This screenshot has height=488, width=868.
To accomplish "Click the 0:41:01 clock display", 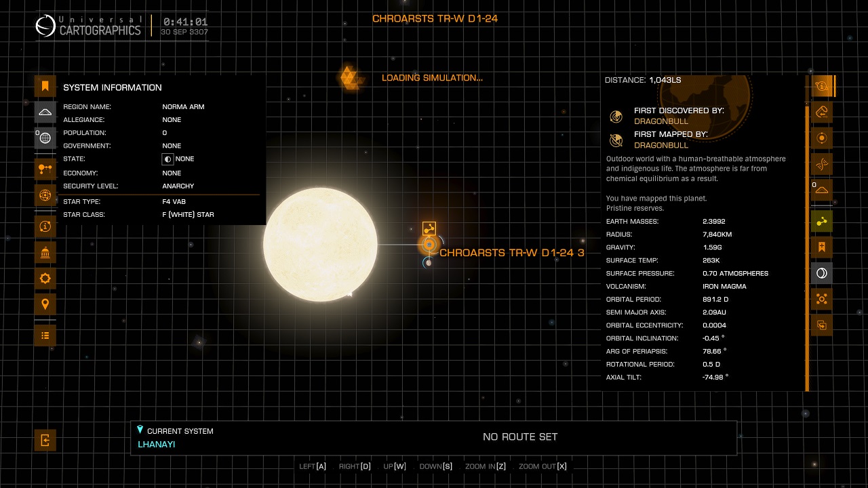I will click(x=185, y=22).
